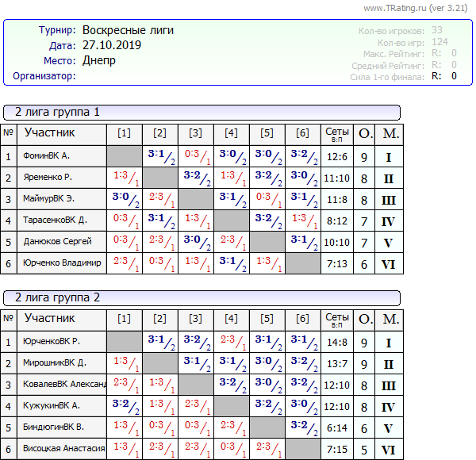Select МирошникВК Д. player name

(55, 363)
